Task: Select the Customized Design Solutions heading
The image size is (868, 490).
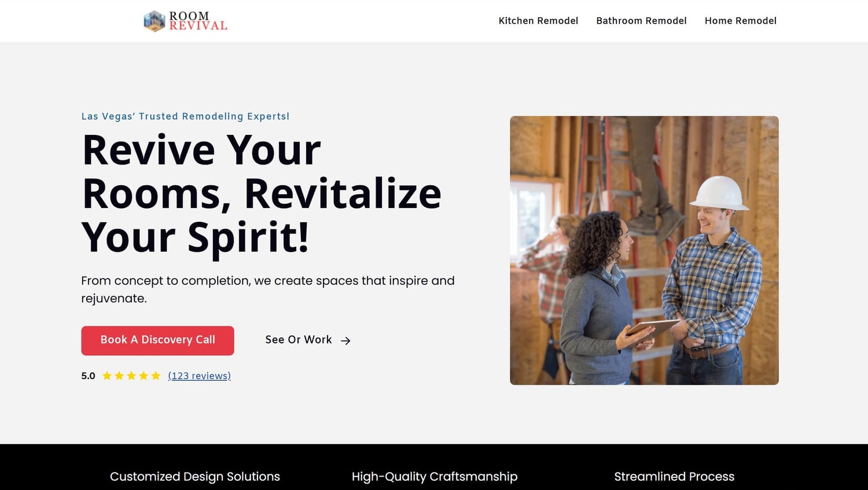Action: pos(195,477)
